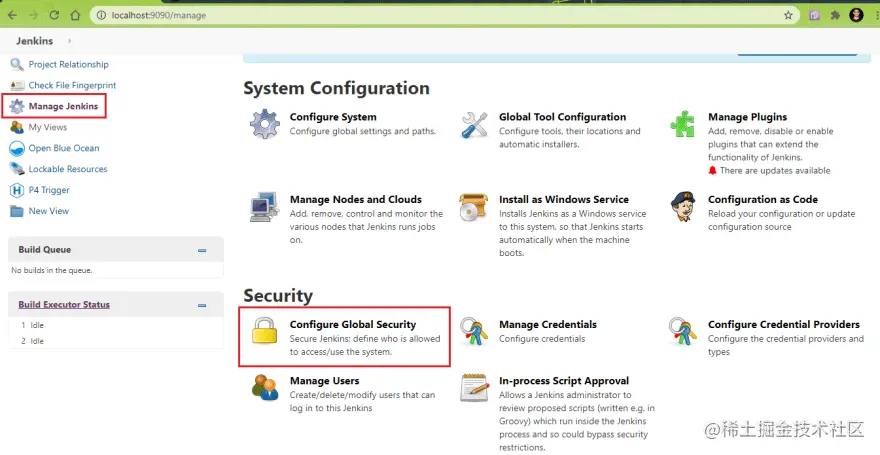The width and height of the screenshot is (880, 455).
Task: Open Configure Credential Providers
Action: (x=783, y=324)
